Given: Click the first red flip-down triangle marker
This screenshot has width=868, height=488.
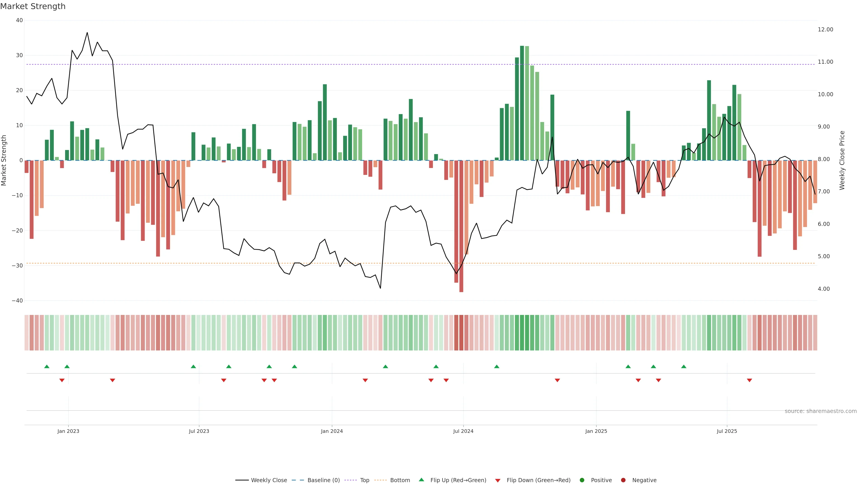Looking at the screenshot, I should coord(62,380).
